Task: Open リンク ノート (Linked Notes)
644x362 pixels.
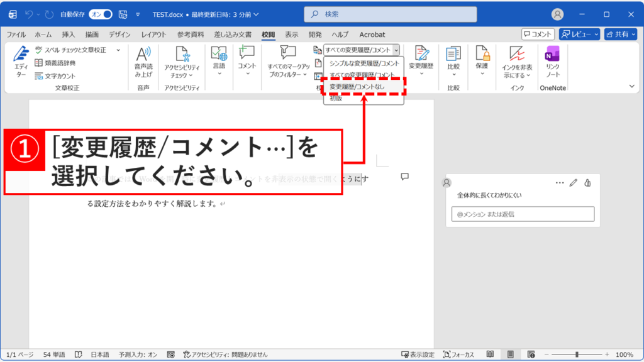Action: [x=553, y=62]
